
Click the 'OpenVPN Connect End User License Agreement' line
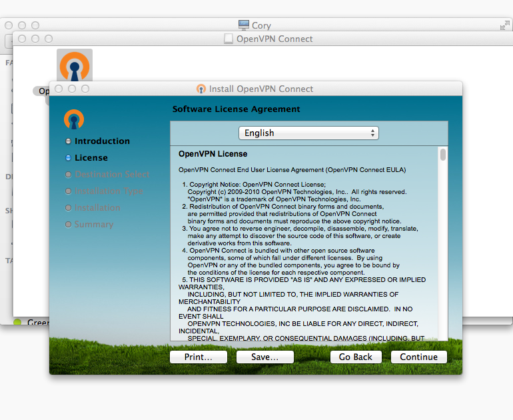click(292, 170)
